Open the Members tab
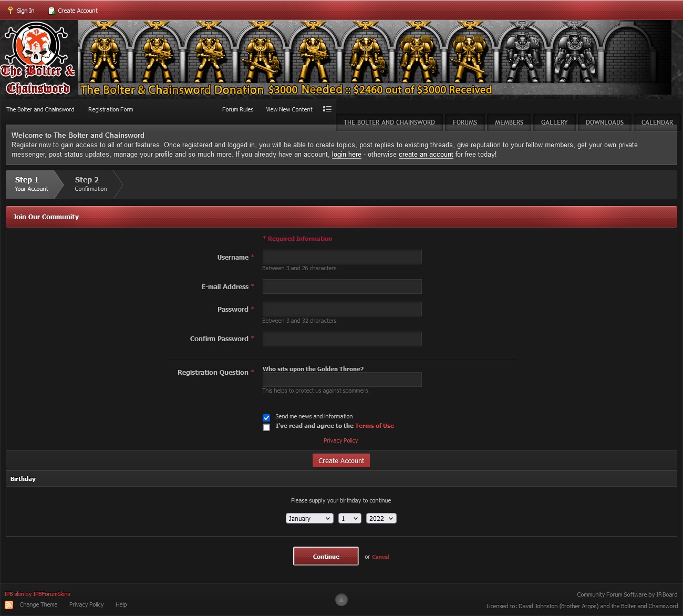683x616 pixels. pyautogui.click(x=509, y=122)
